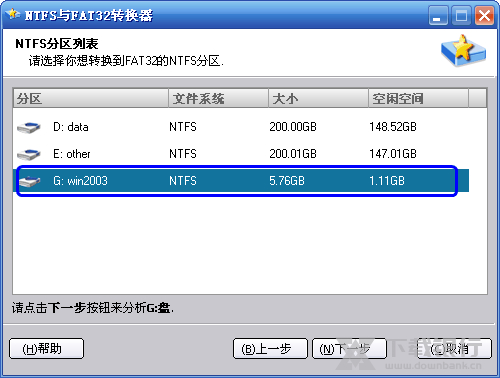The height and width of the screenshot is (378, 500).
Task: Sort by the 分区 column header
Action: [91, 99]
